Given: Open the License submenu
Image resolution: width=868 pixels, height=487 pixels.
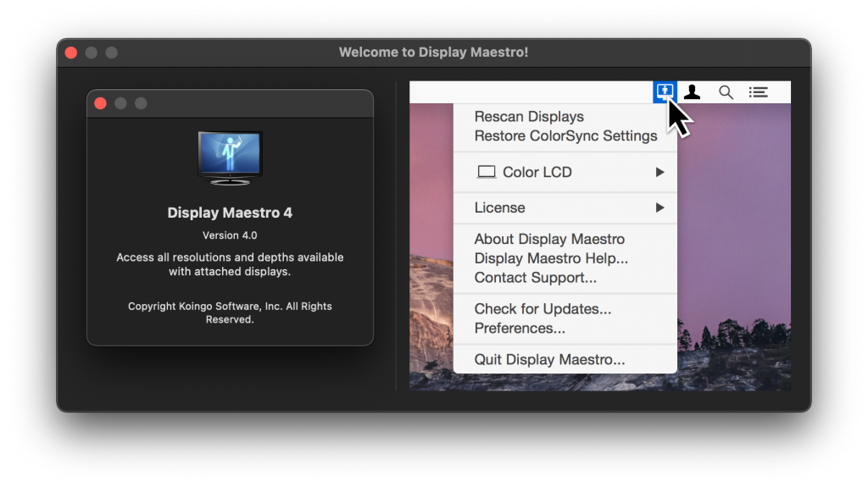Looking at the screenshot, I should click(x=565, y=208).
